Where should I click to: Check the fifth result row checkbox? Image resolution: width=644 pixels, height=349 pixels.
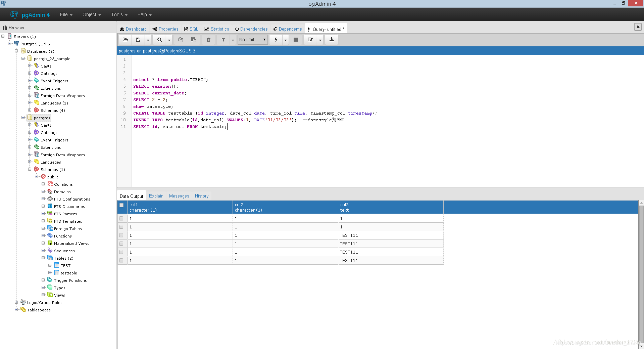pos(121,252)
